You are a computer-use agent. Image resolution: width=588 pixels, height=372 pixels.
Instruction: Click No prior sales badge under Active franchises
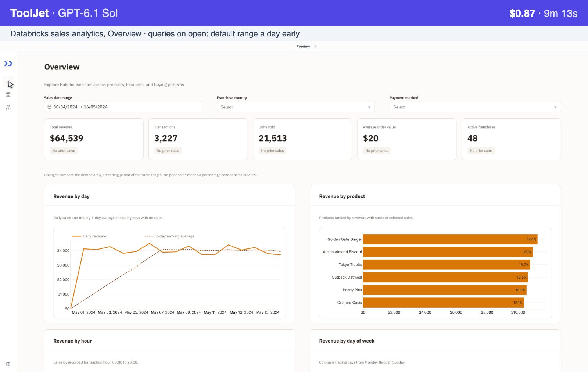[481, 151]
